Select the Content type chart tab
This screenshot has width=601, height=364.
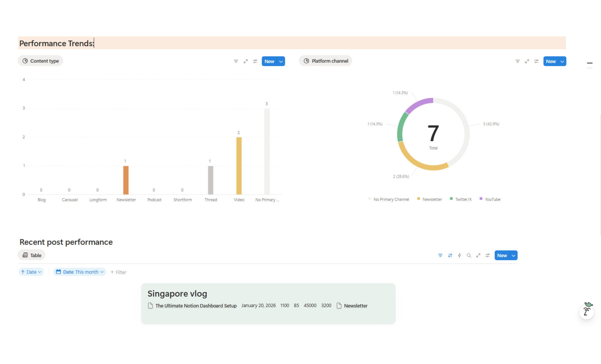(x=40, y=61)
